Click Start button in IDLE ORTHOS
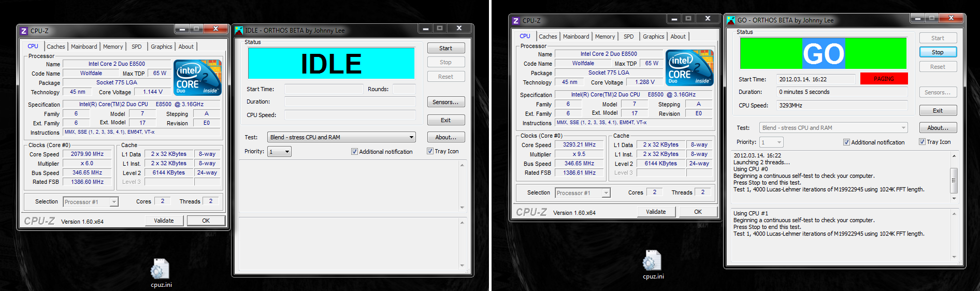980x291 pixels. 446,48
